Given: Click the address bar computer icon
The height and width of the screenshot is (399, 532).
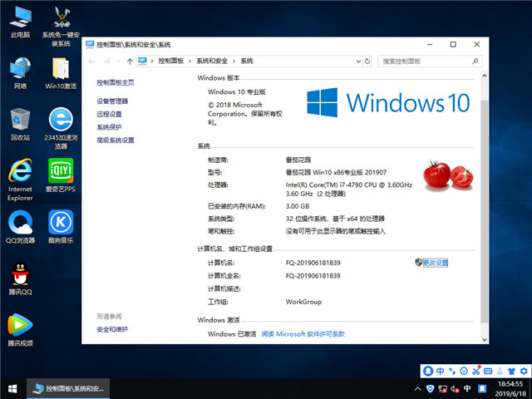Looking at the screenshot, I should point(142,61).
